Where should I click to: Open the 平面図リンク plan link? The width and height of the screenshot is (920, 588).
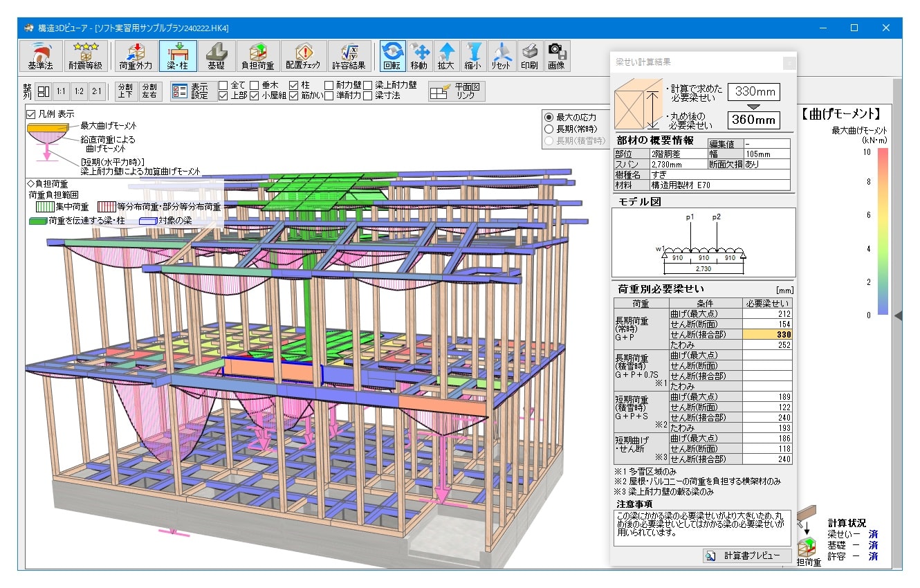pos(457,91)
